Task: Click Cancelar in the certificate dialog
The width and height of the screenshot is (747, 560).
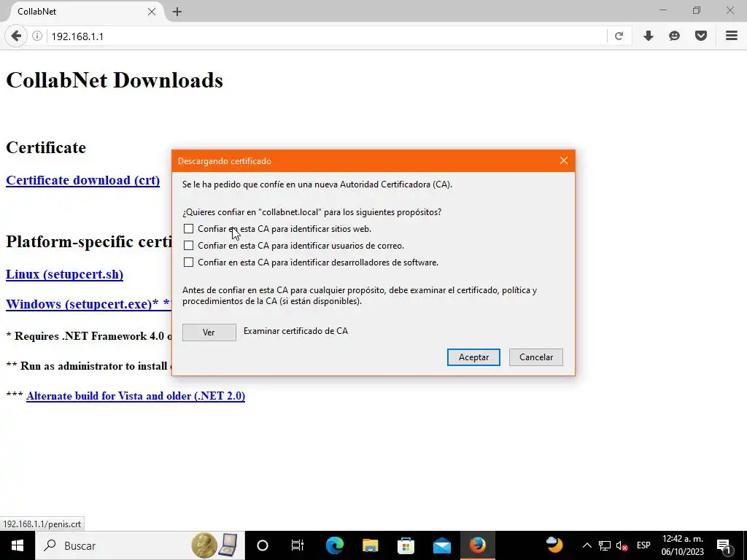Action: coord(536,357)
